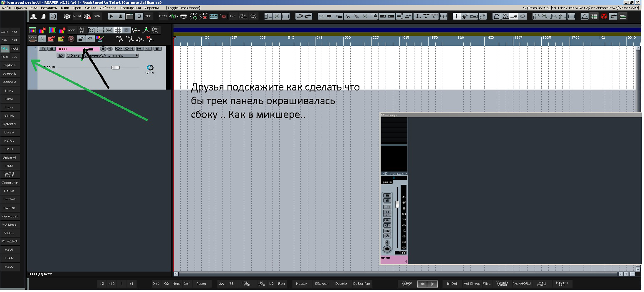Click the play button in top toolbar
This screenshot has width=644, height=292.
click(112, 17)
